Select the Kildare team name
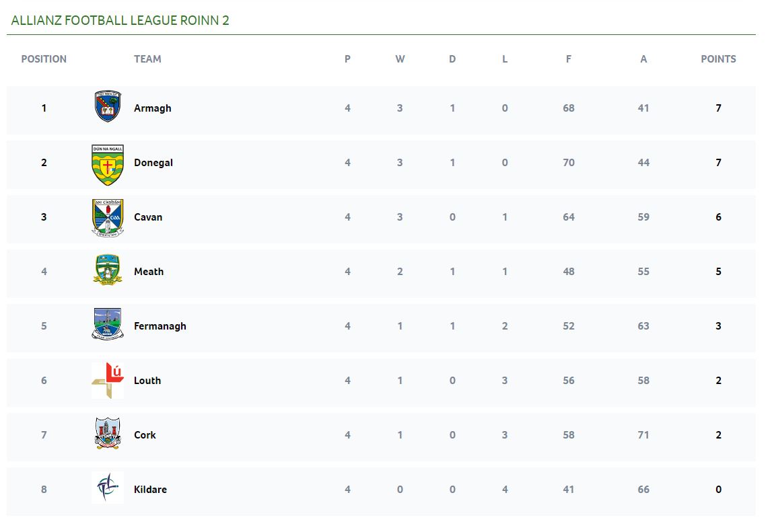772x532 pixels. tap(150, 490)
